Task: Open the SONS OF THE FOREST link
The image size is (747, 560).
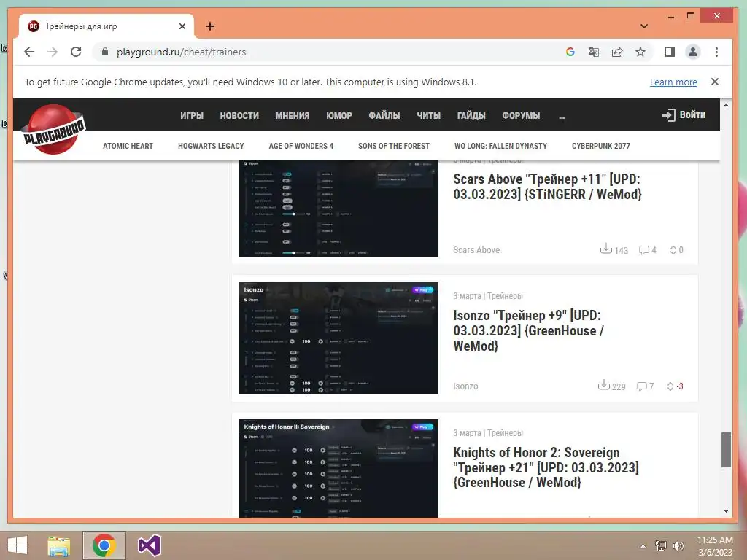Action: coord(393,146)
